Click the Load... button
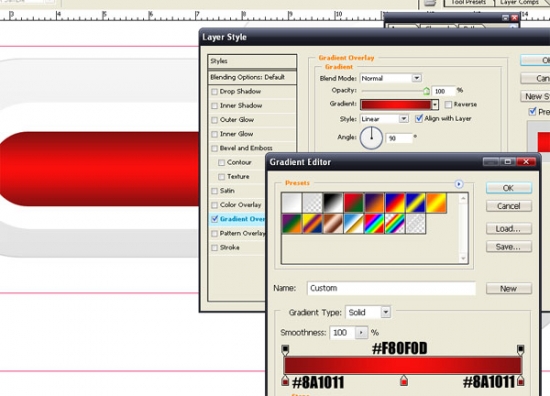 click(509, 229)
